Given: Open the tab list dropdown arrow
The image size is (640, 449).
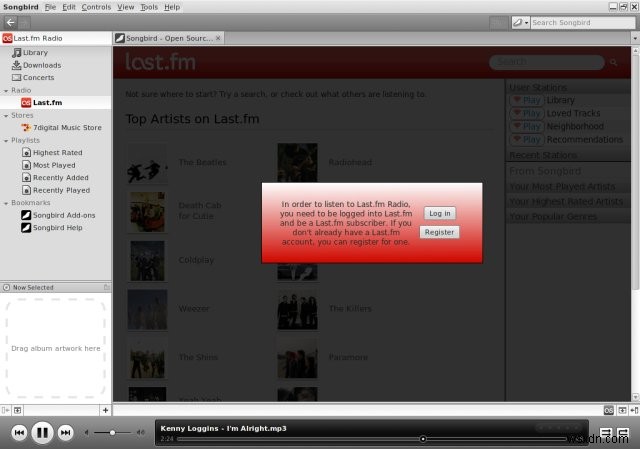Looking at the screenshot, I should (x=635, y=38).
